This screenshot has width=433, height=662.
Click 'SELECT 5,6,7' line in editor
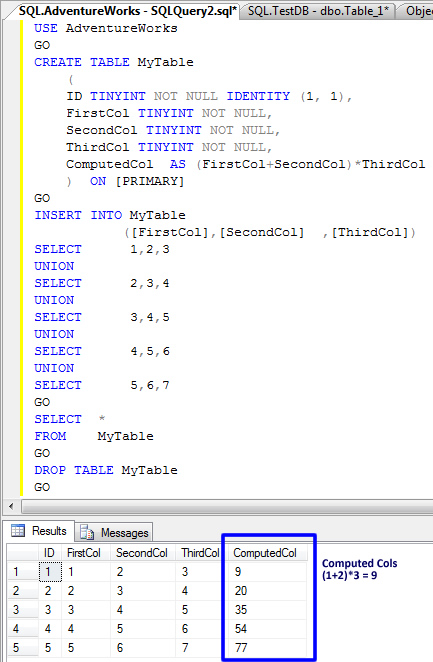102,385
